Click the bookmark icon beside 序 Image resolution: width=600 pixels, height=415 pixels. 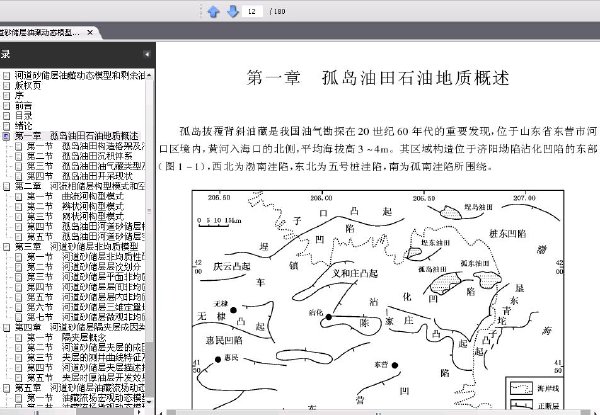coord(6,96)
